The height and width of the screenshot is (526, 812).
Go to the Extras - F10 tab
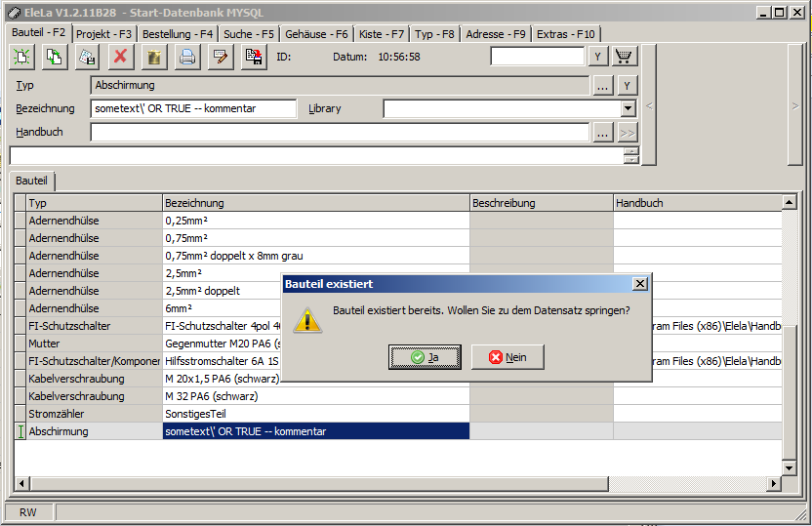click(x=565, y=34)
